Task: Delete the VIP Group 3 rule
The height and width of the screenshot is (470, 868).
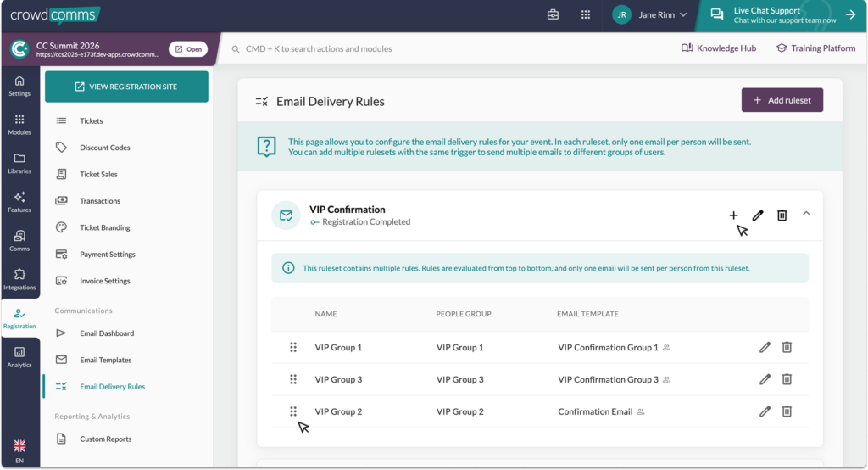Action: click(x=787, y=379)
